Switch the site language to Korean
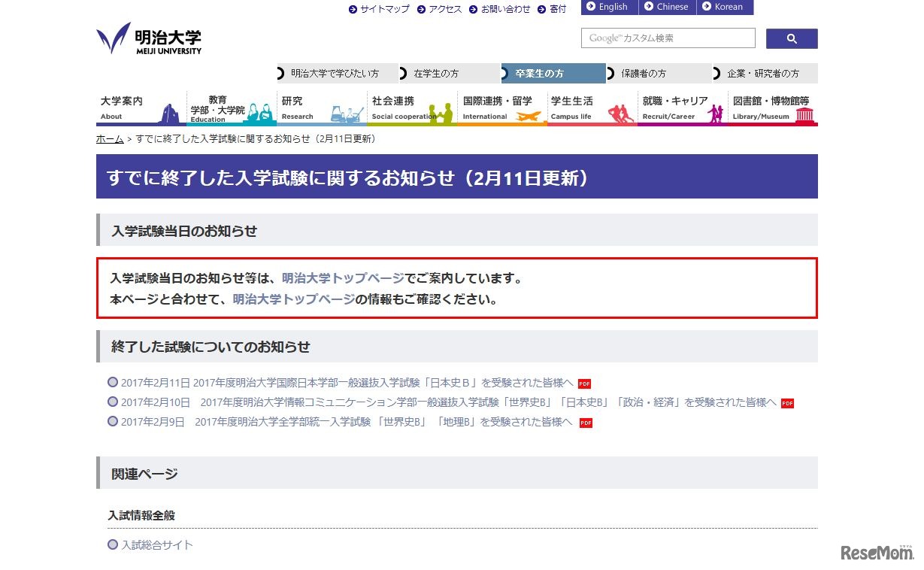The width and height of the screenshot is (924, 570). [724, 7]
